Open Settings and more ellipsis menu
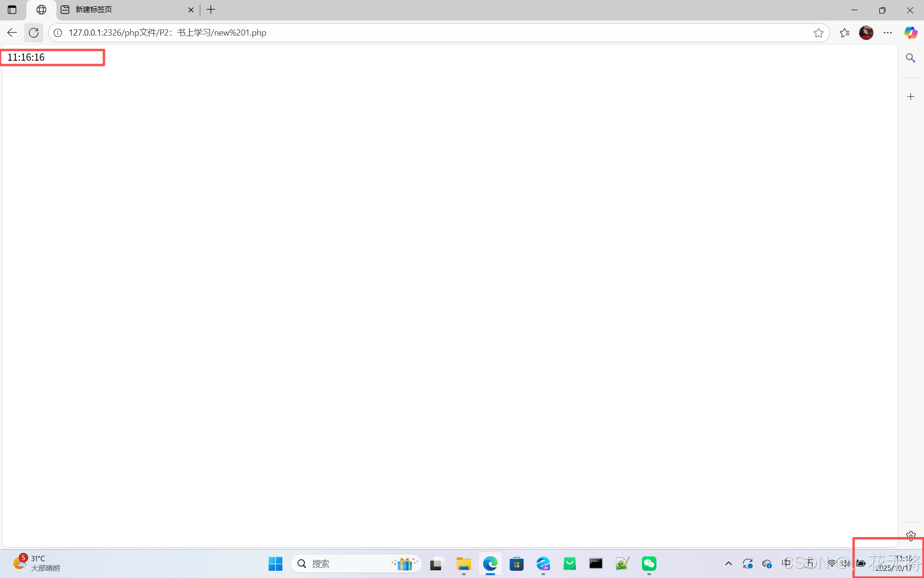This screenshot has width=924, height=578. pos(887,33)
